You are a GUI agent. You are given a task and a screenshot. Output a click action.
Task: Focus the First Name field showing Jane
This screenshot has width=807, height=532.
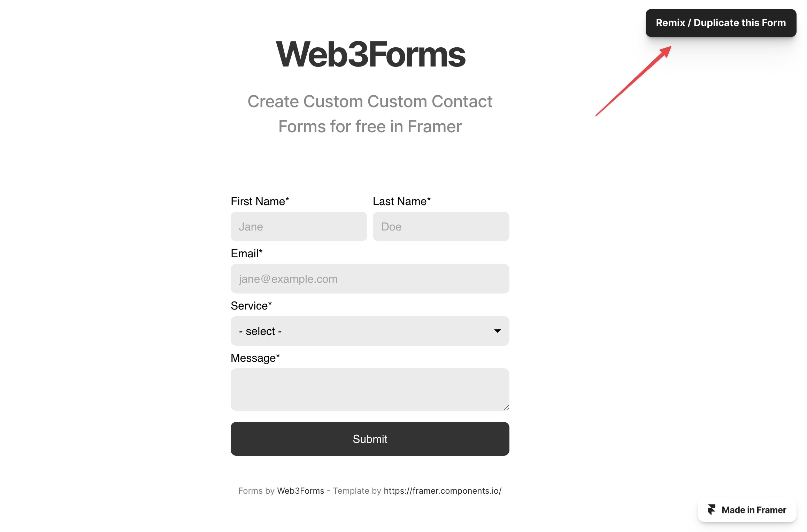299,227
